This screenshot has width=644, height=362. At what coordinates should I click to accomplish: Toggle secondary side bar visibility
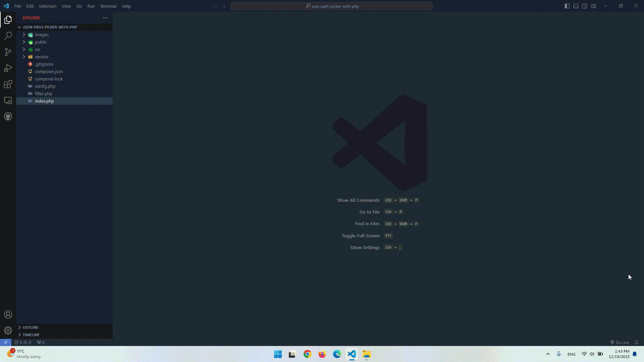tap(585, 6)
